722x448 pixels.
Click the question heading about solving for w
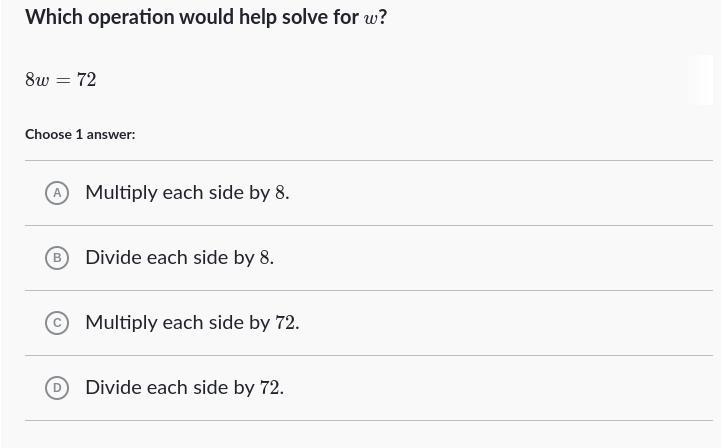(205, 17)
